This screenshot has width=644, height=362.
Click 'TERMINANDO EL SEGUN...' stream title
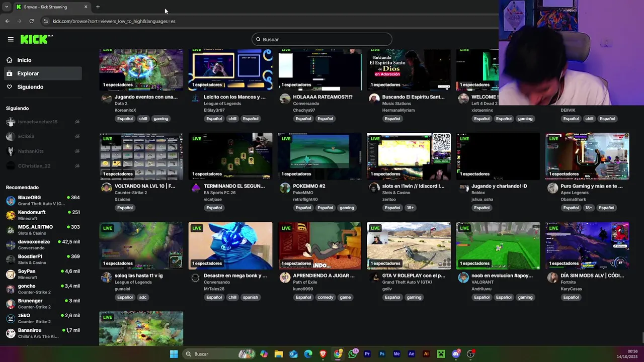click(234, 186)
